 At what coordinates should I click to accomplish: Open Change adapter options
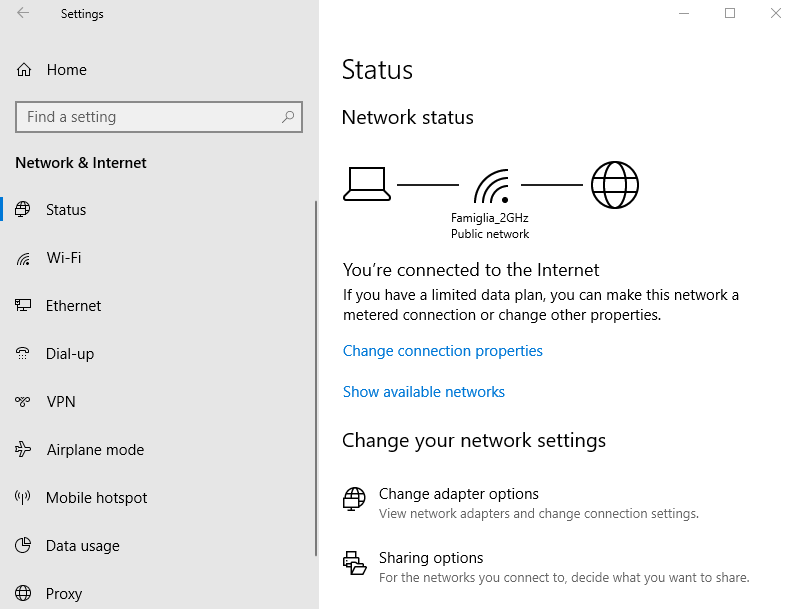pyautogui.click(x=521, y=503)
